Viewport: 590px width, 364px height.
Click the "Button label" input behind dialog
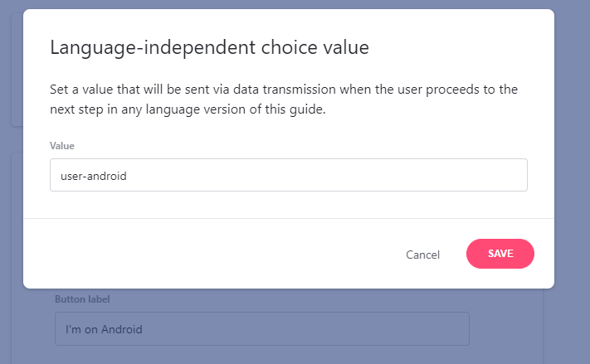(261, 328)
